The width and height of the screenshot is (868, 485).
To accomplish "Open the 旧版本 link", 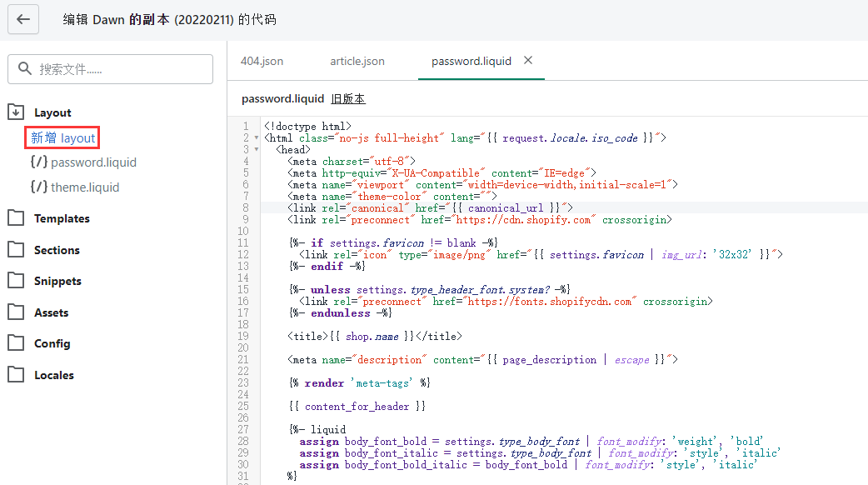I will [x=348, y=98].
